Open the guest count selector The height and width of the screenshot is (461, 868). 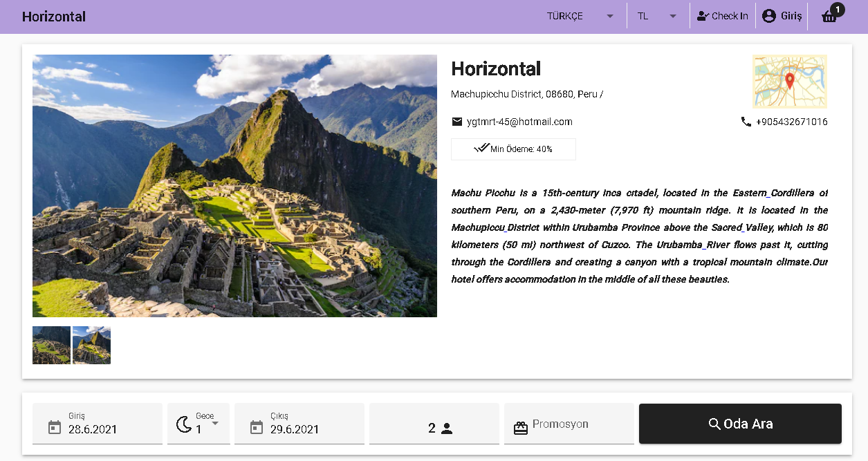point(434,424)
